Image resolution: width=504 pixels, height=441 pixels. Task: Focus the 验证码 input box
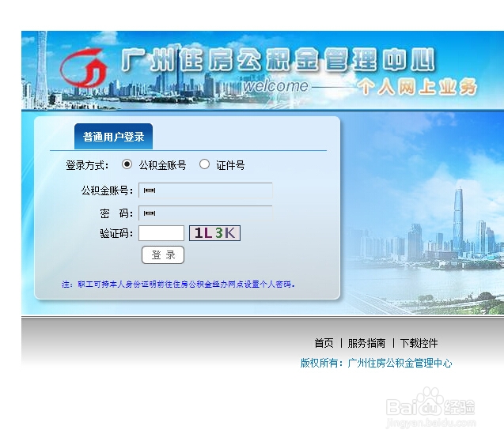(x=161, y=233)
